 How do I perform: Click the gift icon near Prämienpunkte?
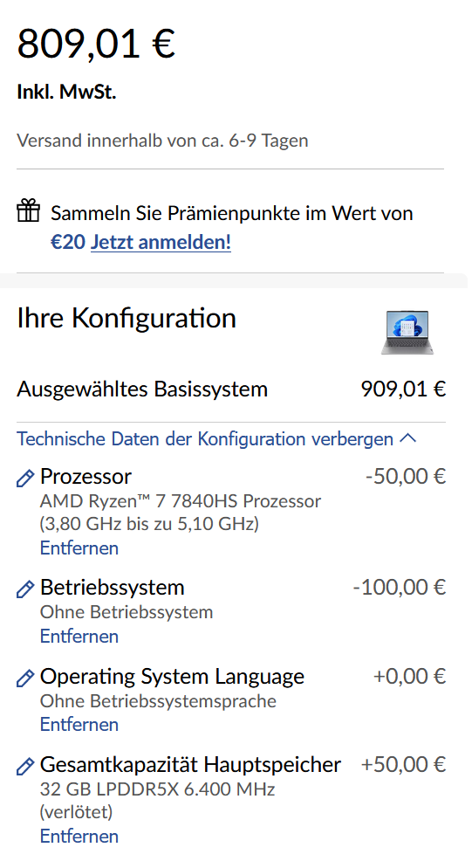click(x=28, y=211)
